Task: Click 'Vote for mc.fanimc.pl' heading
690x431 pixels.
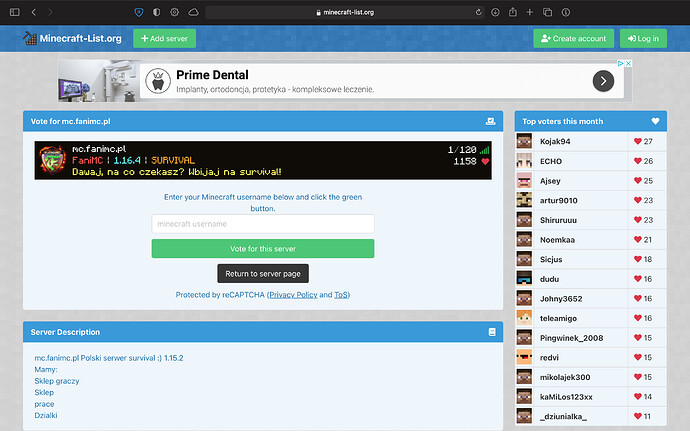Action: click(x=70, y=121)
